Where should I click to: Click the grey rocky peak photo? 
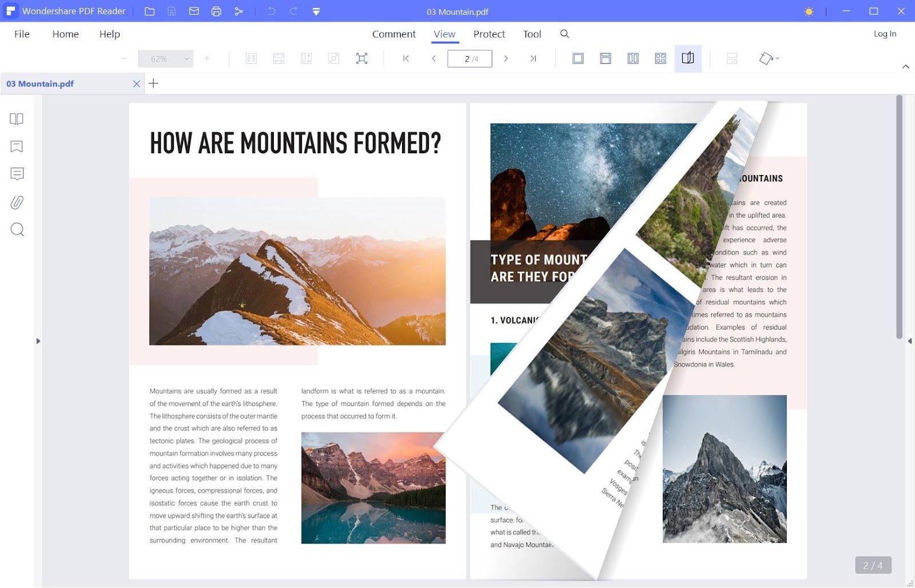725,469
